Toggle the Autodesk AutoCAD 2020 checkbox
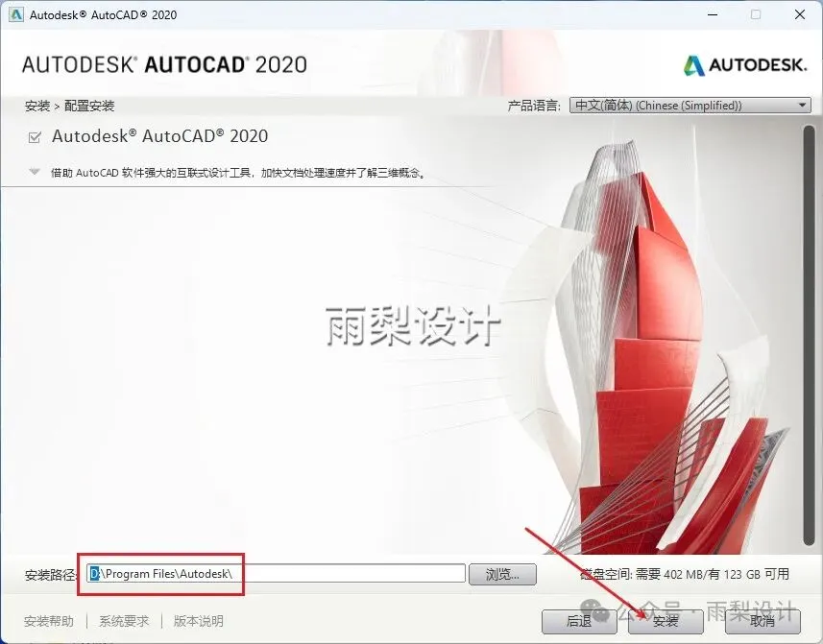This screenshot has height=644, width=823. coord(35,137)
